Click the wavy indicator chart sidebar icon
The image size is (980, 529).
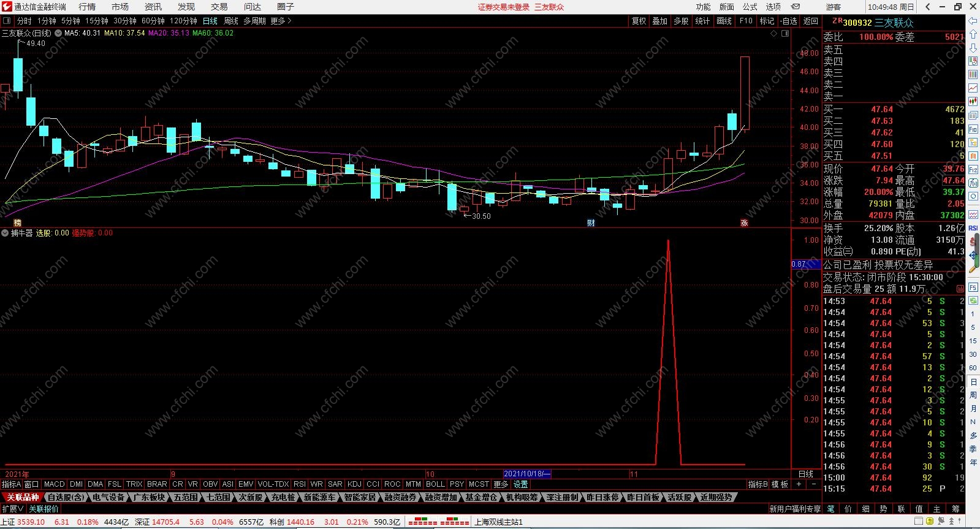tap(973, 215)
